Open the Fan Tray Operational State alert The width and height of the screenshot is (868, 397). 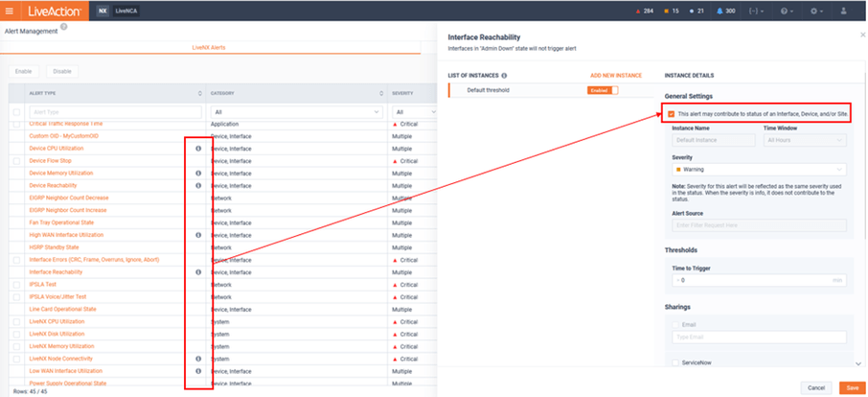(60, 222)
